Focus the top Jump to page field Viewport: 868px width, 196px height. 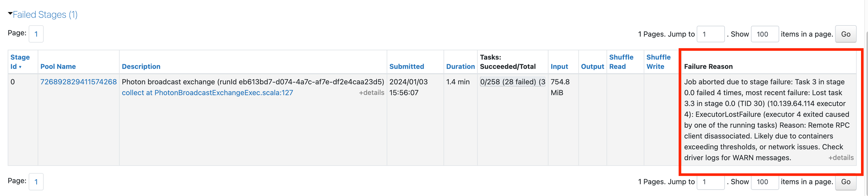pos(710,34)
